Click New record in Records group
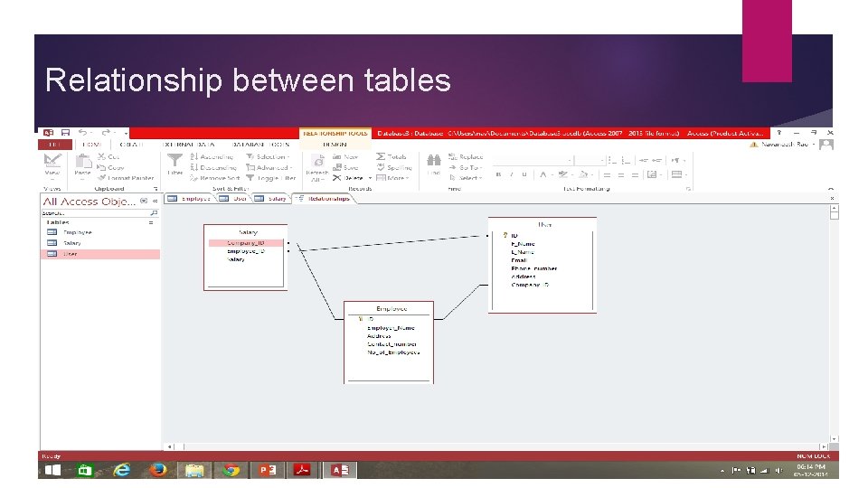 [x=345, y=157]
